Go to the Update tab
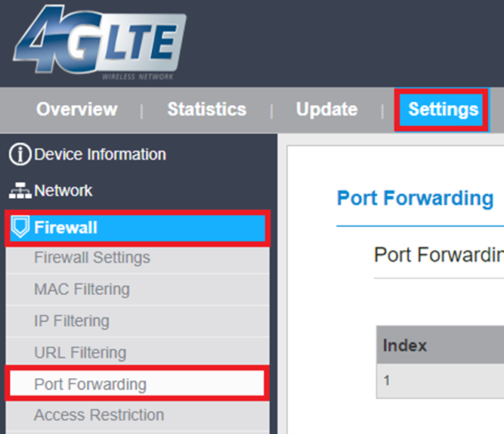Viewport: 504px width, 434px height. tap(326, 110)
